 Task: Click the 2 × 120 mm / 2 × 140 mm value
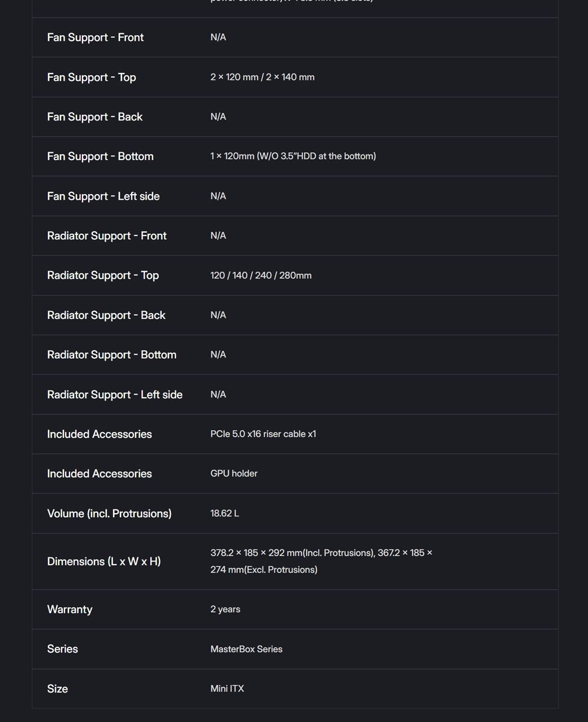tap(262, 77)
